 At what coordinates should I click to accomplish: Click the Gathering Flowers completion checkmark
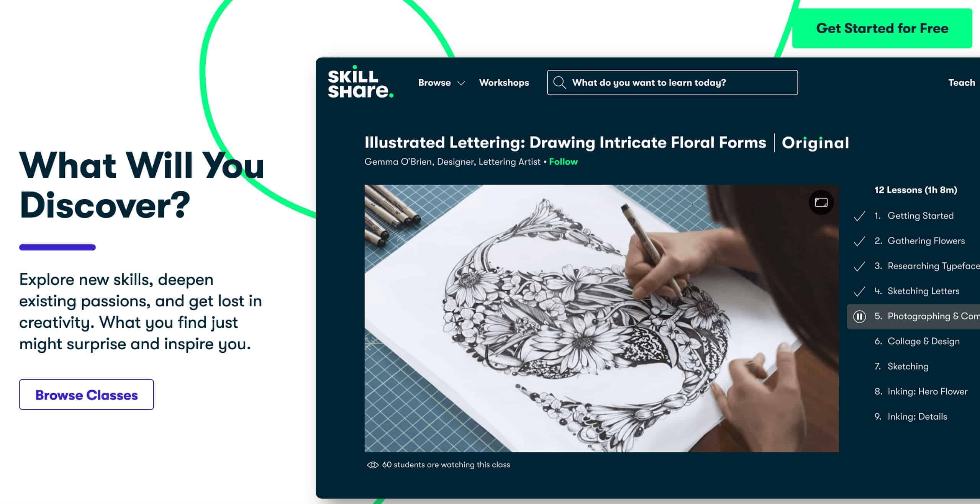point(859,241)
